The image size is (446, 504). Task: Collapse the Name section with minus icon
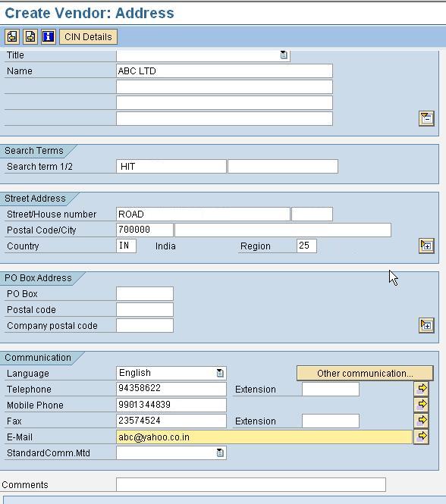[x=426, y=118]
